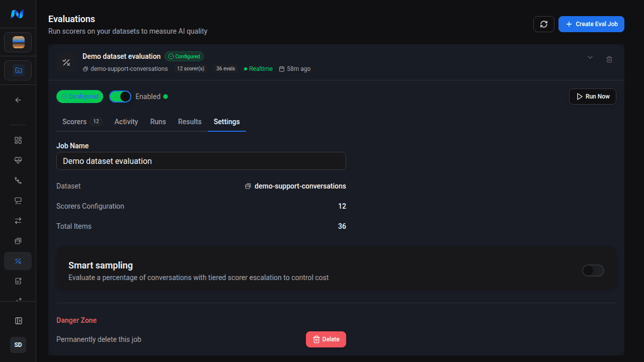
Task: Collapse the Demo dataset evaluation card
Action: coord(590,58)
